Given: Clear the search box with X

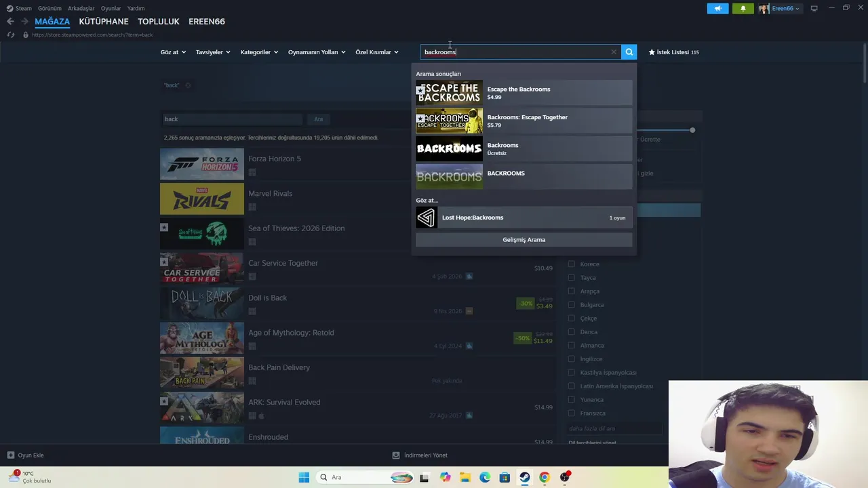Looking at the screenshot, I should point(614,52).
